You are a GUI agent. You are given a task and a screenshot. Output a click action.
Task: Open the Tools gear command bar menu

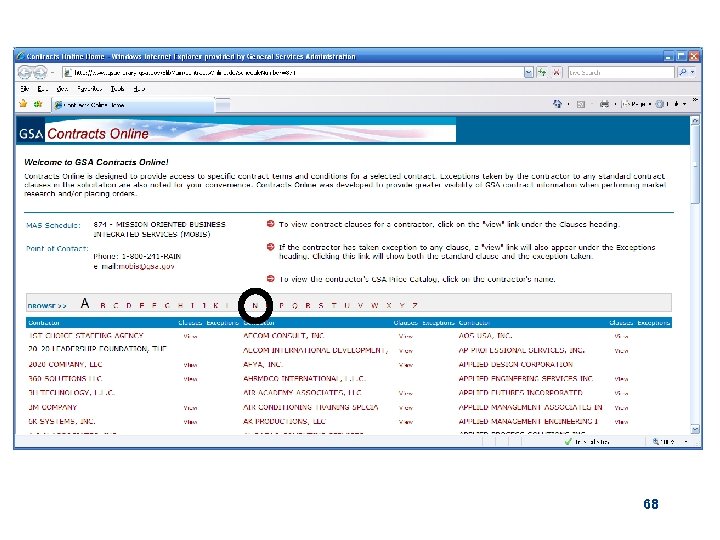671,104
